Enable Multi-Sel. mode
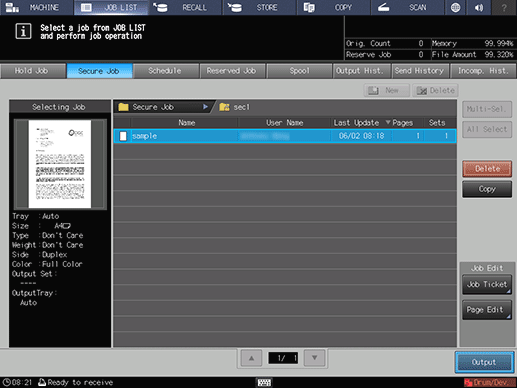Screen dimensions: 517x388 487,109
